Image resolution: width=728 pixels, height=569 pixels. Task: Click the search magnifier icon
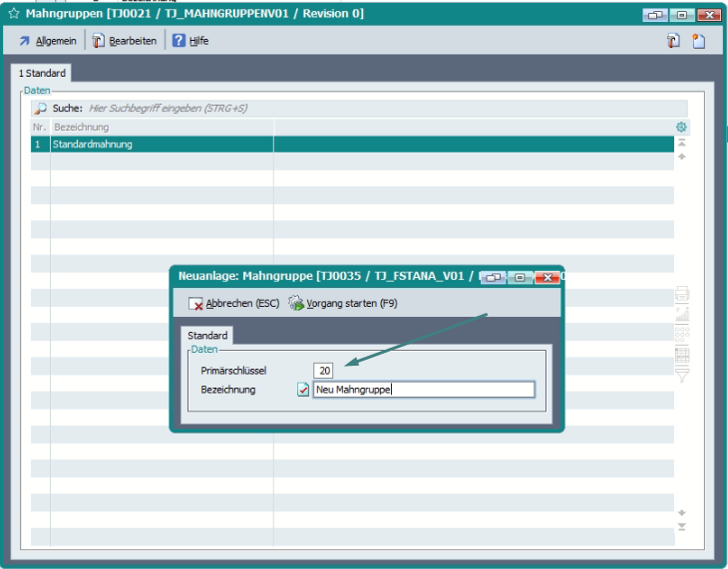pos(41,108)
